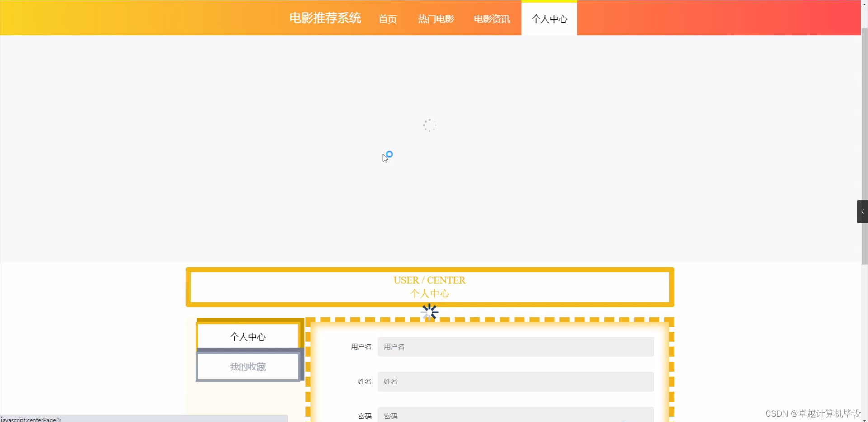Click the 密码 input field

pyautogui.click(x=515, y=415)
